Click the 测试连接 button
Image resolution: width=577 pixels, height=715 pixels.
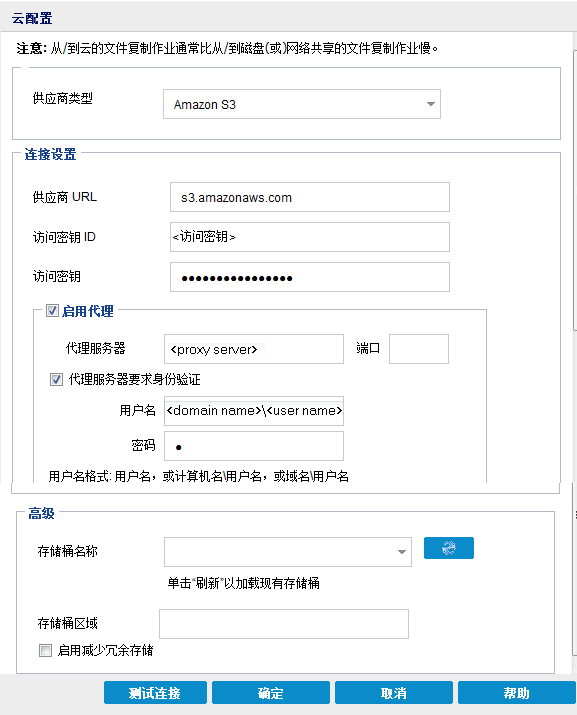155,693
